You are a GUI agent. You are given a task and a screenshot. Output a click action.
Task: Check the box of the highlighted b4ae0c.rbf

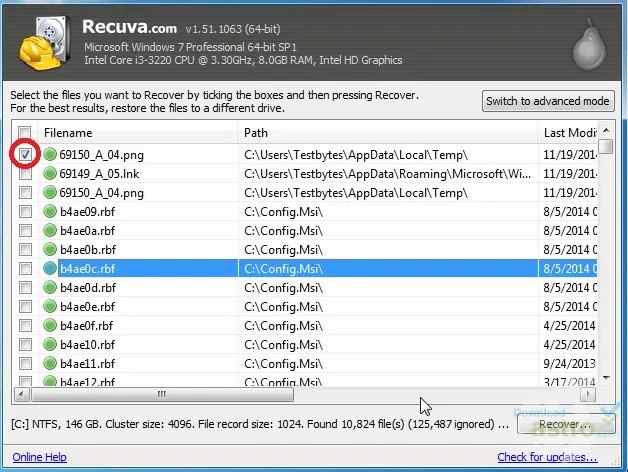[25, 268]
